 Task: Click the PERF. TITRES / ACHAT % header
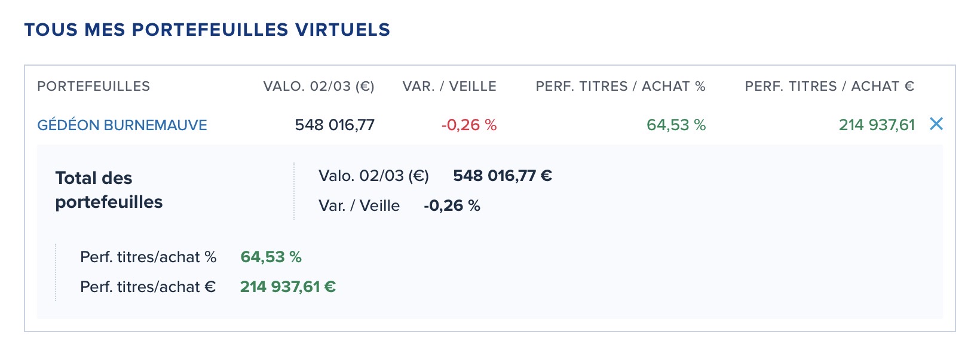click(x=620, y=87)
